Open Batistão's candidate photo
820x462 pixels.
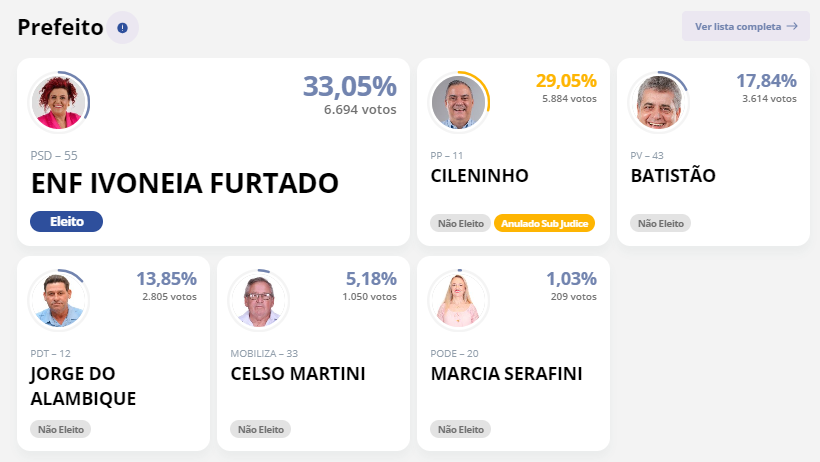[x=659, y=103]
